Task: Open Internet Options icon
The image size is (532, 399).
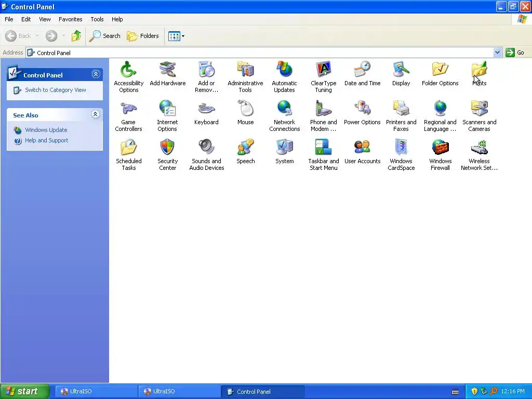Action: click(x=167, y=109)
